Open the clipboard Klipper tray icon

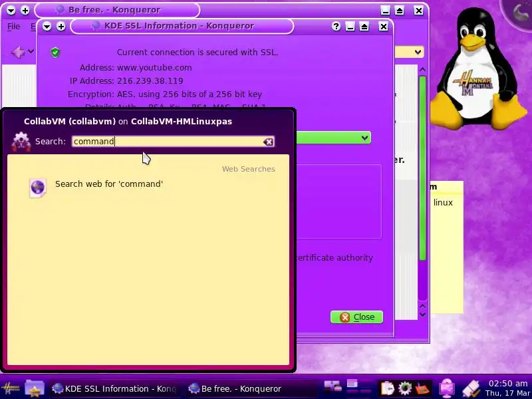[387, 388]
